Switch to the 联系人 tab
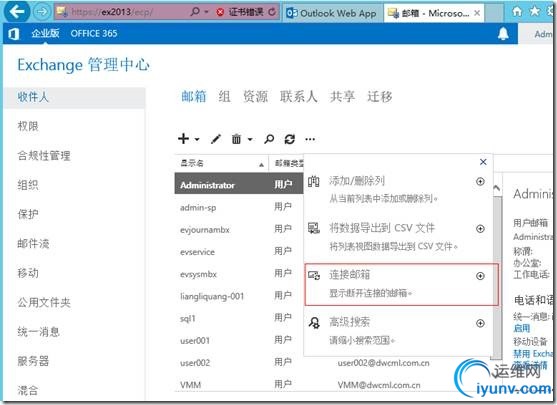Screen dimensions: 557x405 point(298,96)
